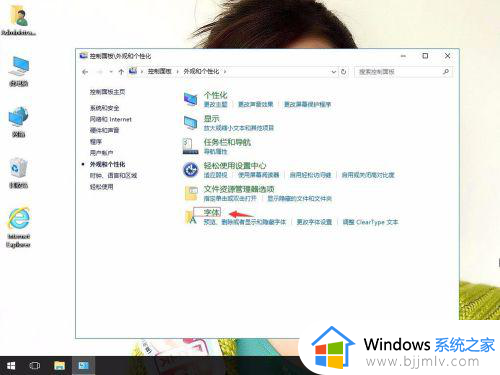Image resolution: width=500 pixels, height=375 pixels.
Task: Open 控制面板主页 in the sidebar
Action: 107,92
